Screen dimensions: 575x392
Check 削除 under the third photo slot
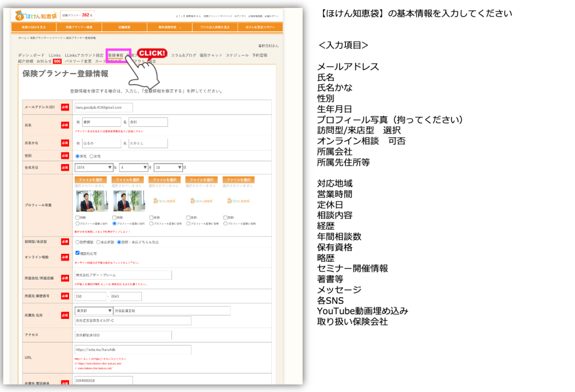pyautogui.click(x=152, y=217)
